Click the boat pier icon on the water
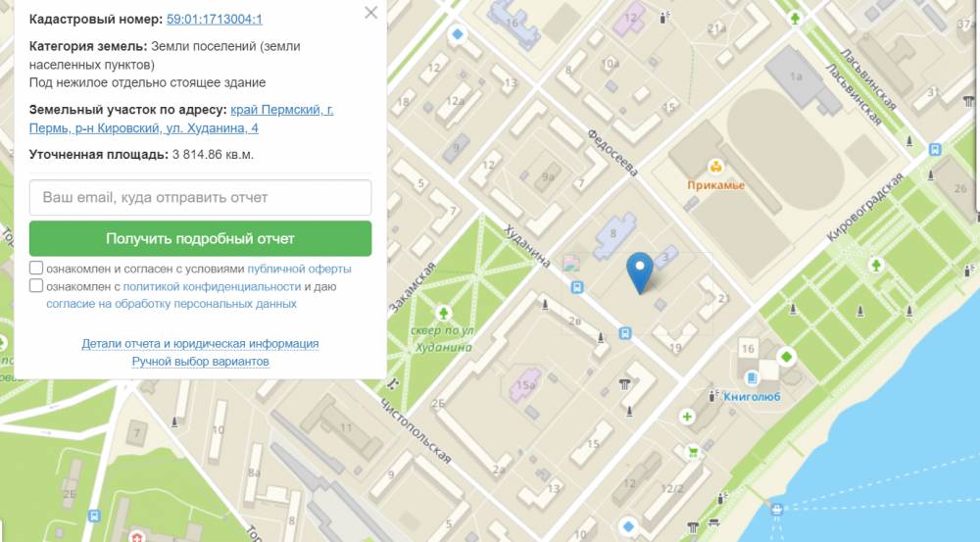The image size is (980, 542). [777, 509]
